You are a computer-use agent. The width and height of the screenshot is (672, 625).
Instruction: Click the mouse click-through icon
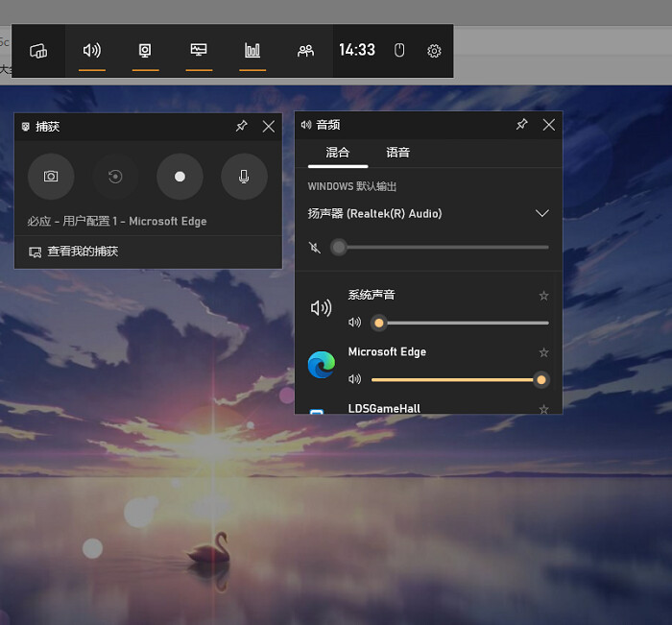(x=399, y=51)
